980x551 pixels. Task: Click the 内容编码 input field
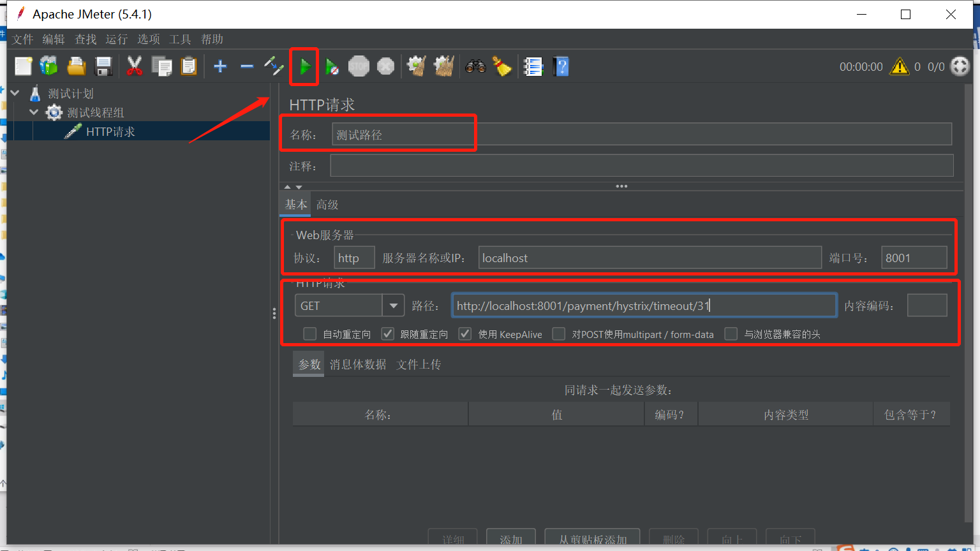927,305
